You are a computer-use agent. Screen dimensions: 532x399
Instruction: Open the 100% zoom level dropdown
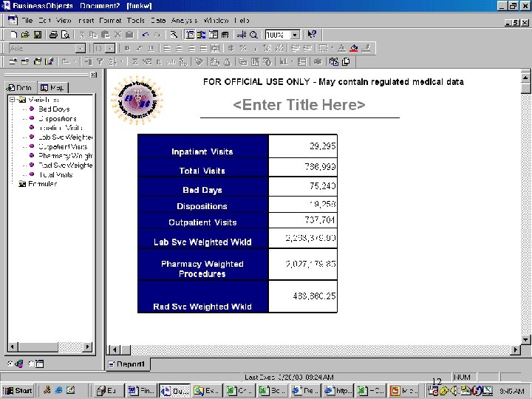295,35
